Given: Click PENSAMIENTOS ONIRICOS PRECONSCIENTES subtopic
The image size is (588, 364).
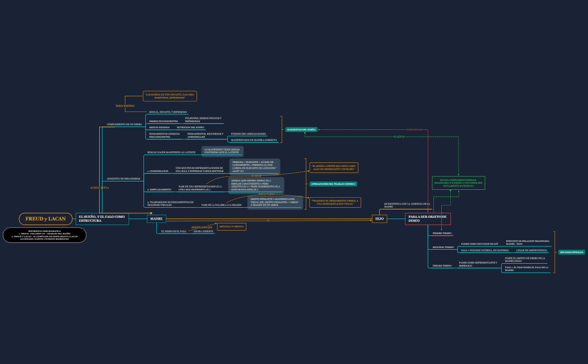Looking at the screenshot, I should pos(164,136).
